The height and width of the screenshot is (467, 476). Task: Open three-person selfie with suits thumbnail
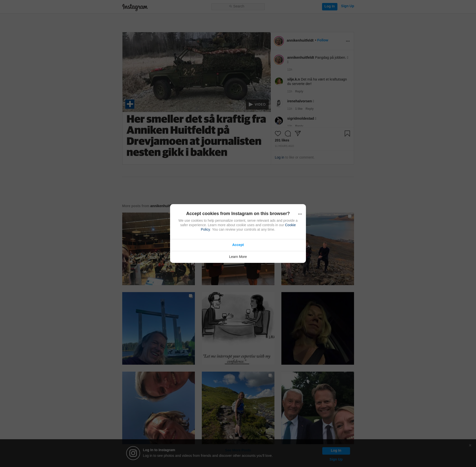(x=318, y=408)
